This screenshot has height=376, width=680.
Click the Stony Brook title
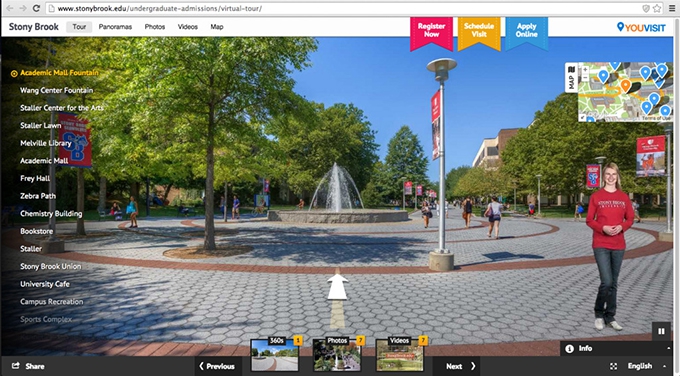34,27
